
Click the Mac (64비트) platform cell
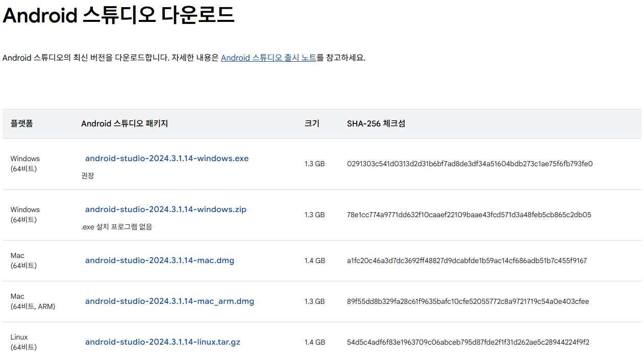[x=23, y=261]
